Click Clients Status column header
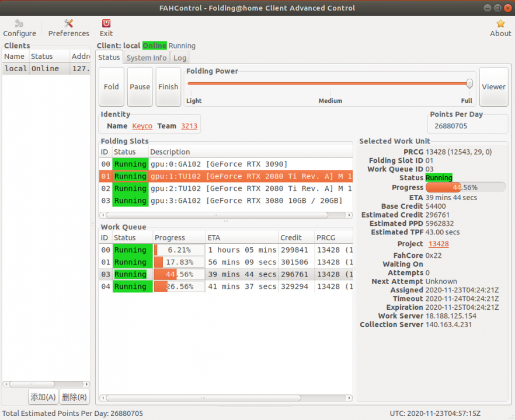 pos(49,57)
